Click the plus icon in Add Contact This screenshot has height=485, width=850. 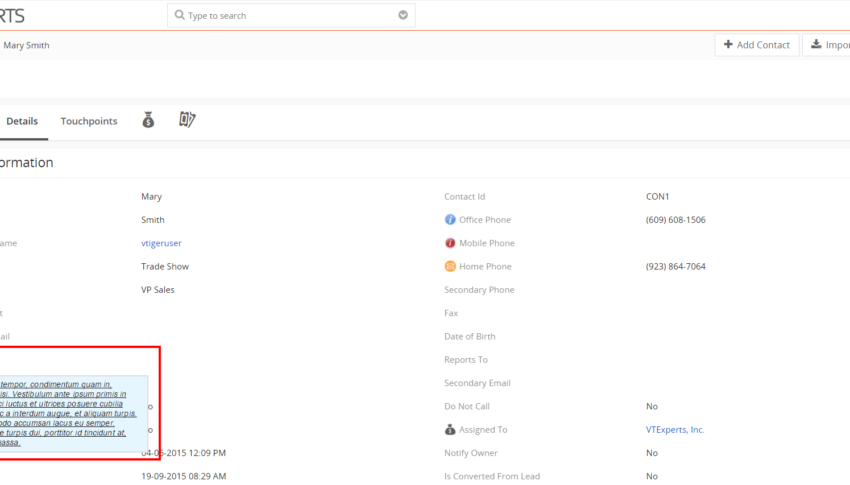(728, 44)
